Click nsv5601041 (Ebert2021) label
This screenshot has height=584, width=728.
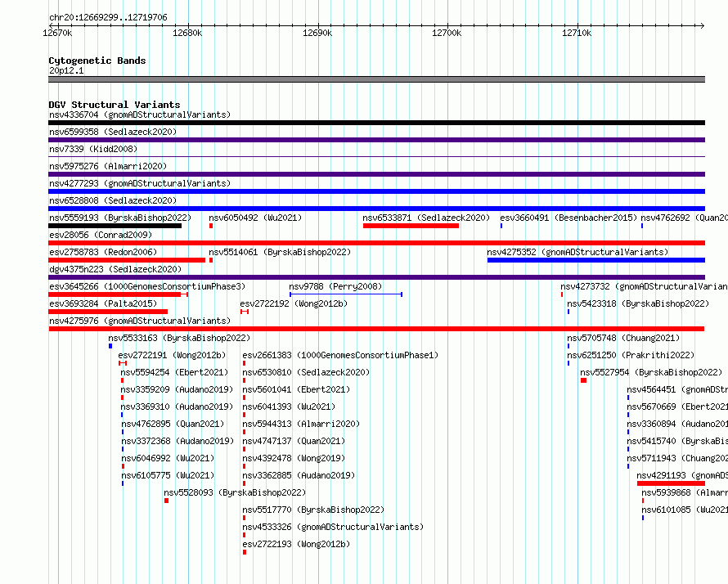pos(296,389)
